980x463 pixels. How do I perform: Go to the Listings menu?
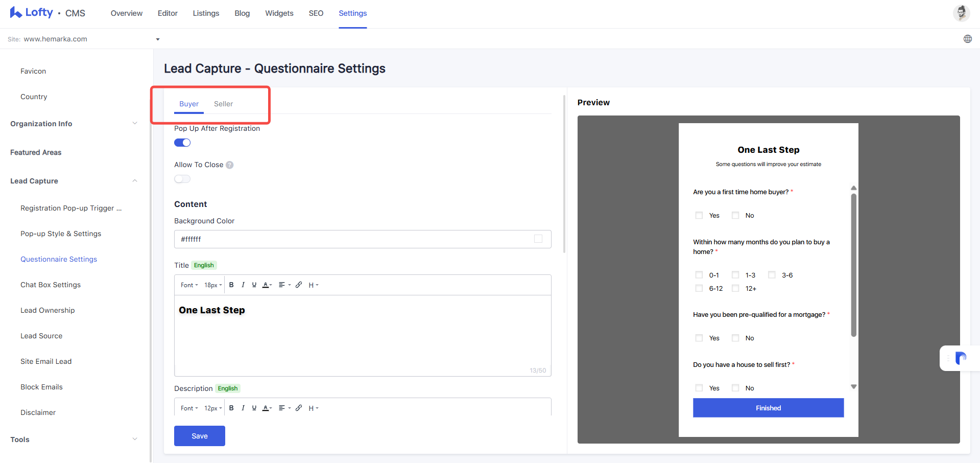[206, 13]
